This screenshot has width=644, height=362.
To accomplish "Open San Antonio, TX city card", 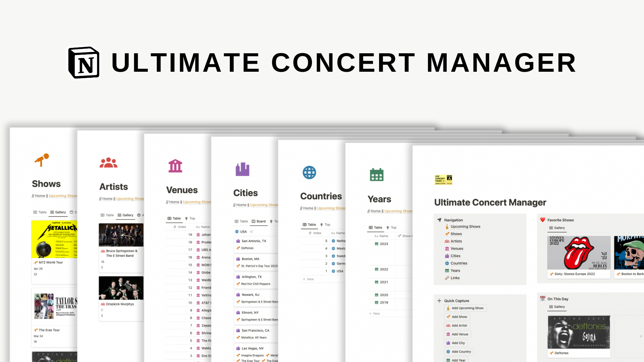I will tap(256, 244).
